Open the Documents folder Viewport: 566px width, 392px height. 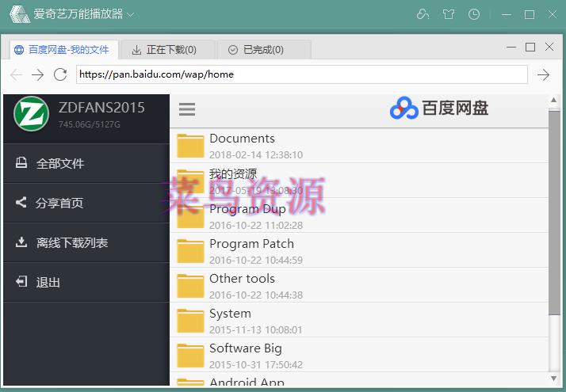[359, 146]
